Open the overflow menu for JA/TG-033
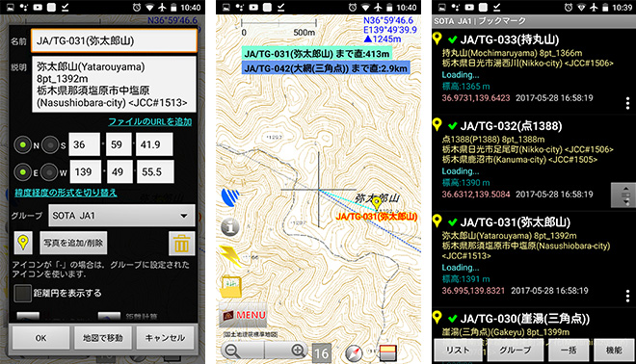 point(627,103)
